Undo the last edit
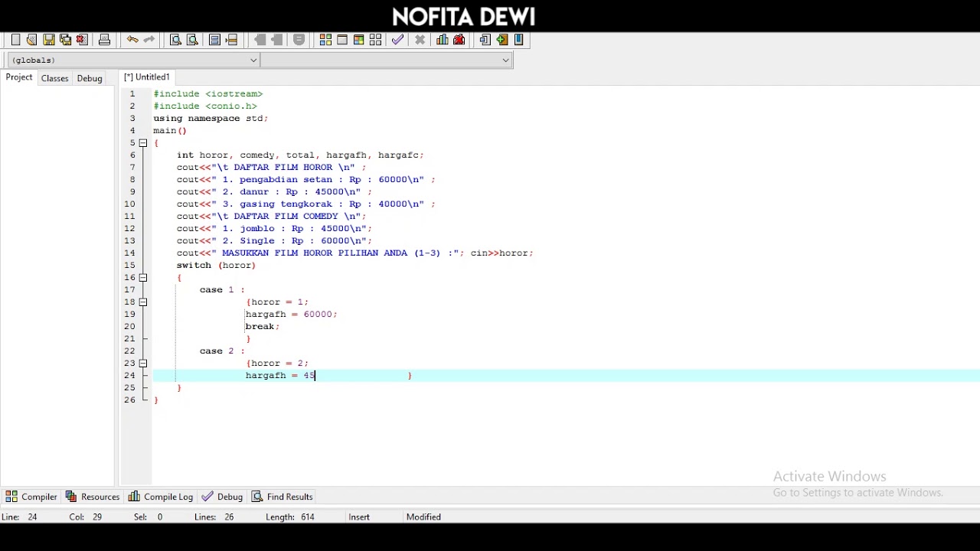 (x=132, y=40)
